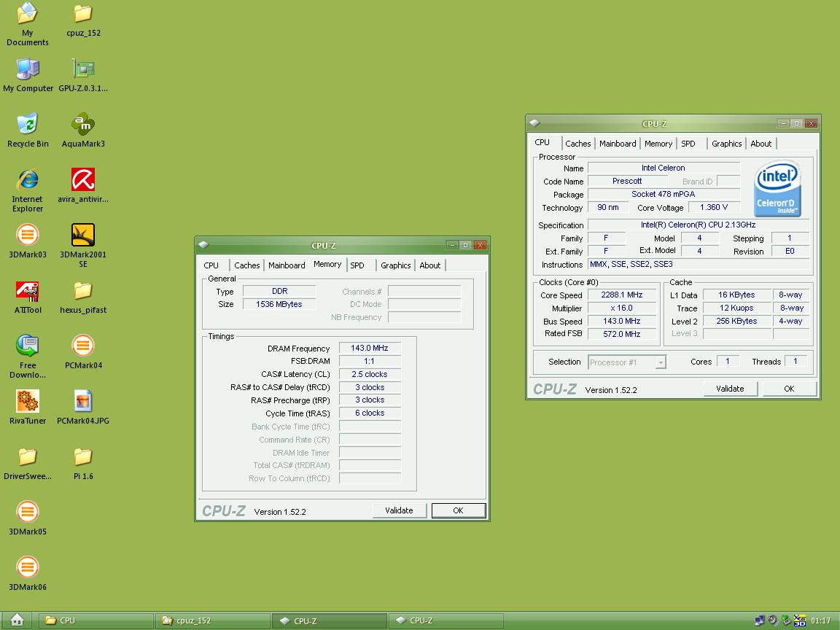Click the CAS# Latency 2.5 clocks value

tap(370, 375)
